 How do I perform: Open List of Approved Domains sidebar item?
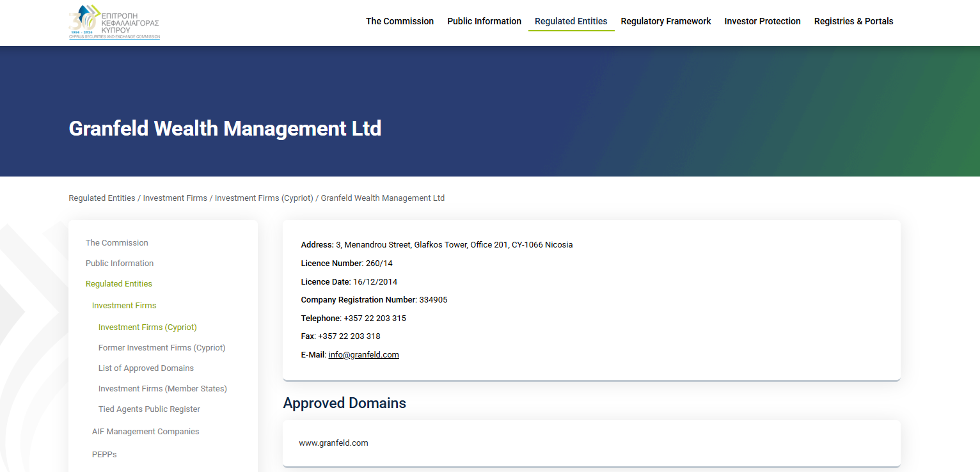coord(146,368)
